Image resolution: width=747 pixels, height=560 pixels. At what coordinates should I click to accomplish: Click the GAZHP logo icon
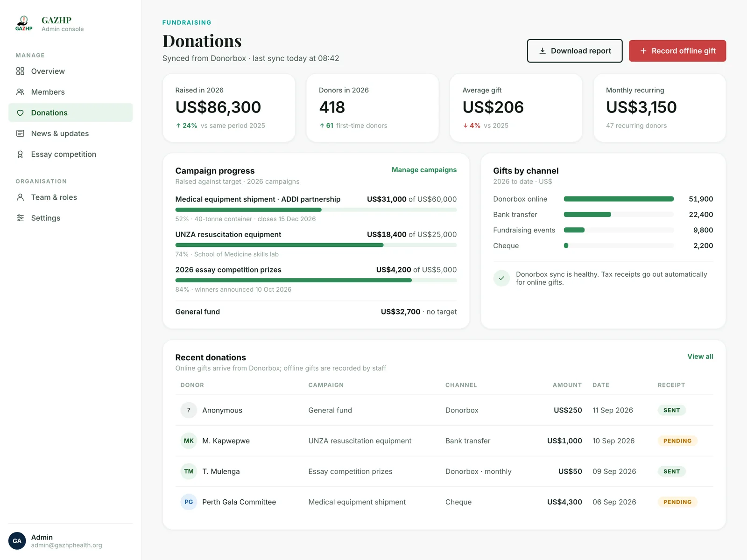click(24, 23)
